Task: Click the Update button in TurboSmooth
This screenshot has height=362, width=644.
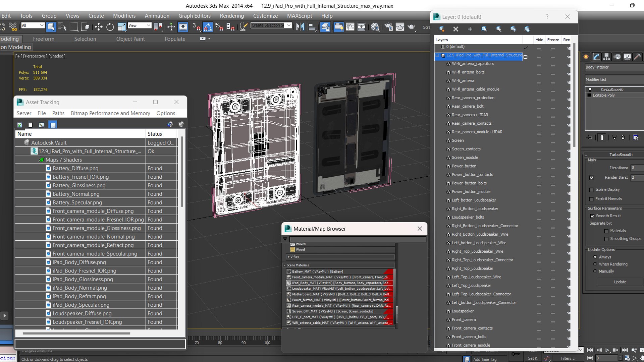Action: click(x=620, y=282)
